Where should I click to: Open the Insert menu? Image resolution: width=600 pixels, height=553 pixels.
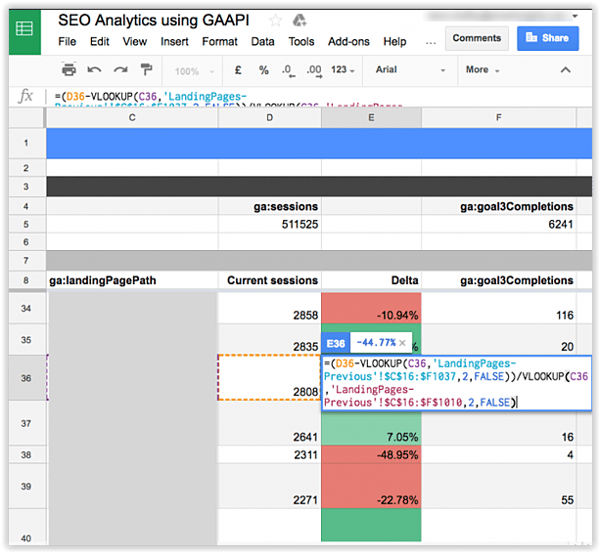[x=174, y=41]
